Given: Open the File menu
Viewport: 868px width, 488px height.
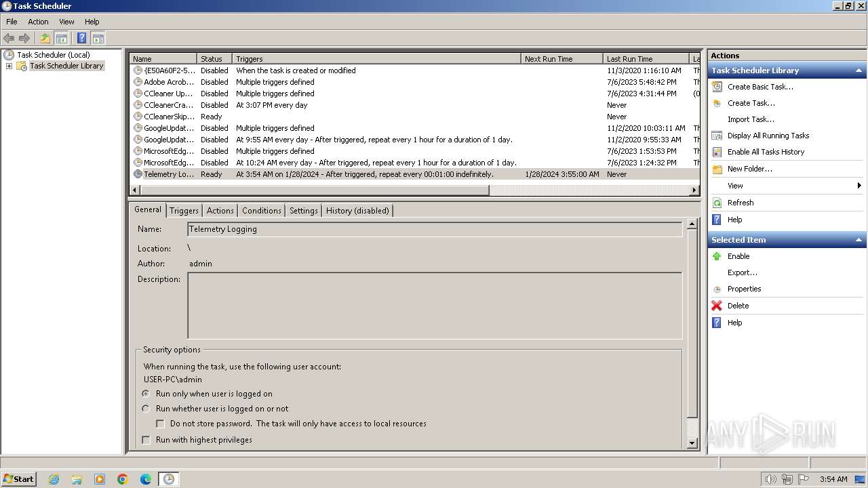Looking at the screenshot, I should coord(12,22).
